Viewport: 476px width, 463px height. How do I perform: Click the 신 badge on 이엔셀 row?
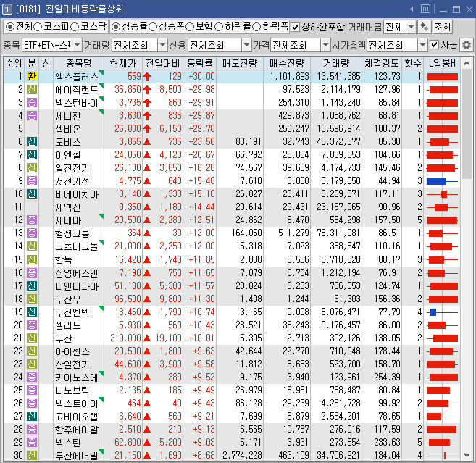click(x=32, y=155)
